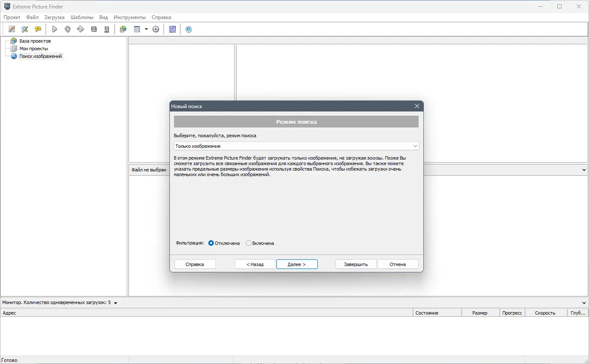Screen dimensions: 589x364
Task: Click the new project pencil icon
Action: coord(12,29)
